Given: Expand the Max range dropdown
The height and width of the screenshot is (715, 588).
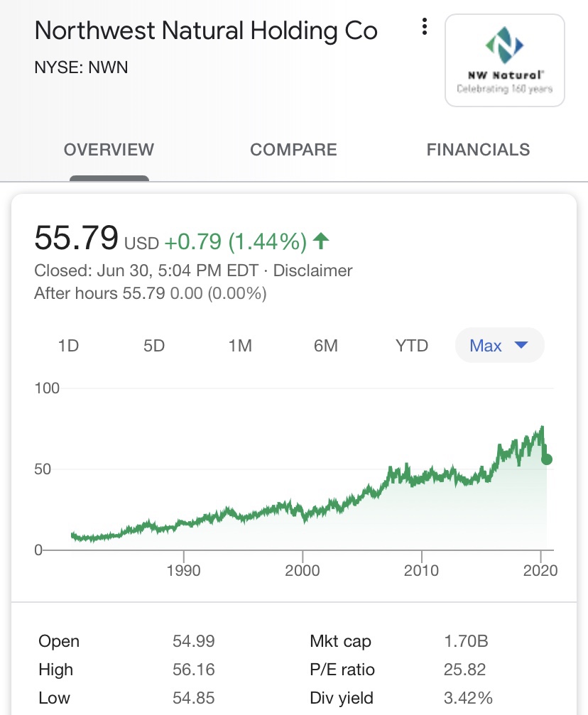Looking at the screenshot, I should pos(499,346).
